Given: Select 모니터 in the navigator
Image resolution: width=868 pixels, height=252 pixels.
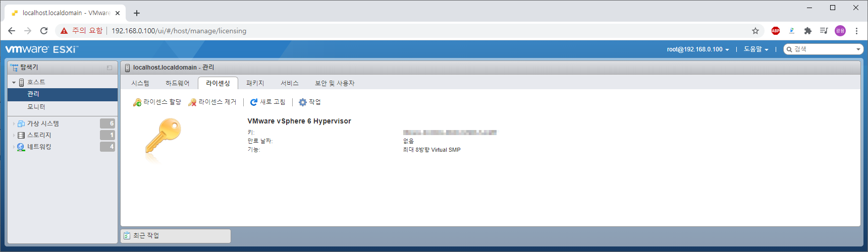Looking at the screenshot, I should tap(63, 107).
